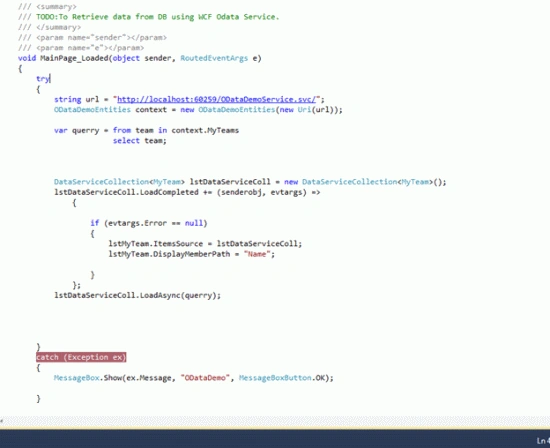
Task: Click the MessageBox.Show call line
Action: pos(194,378)
